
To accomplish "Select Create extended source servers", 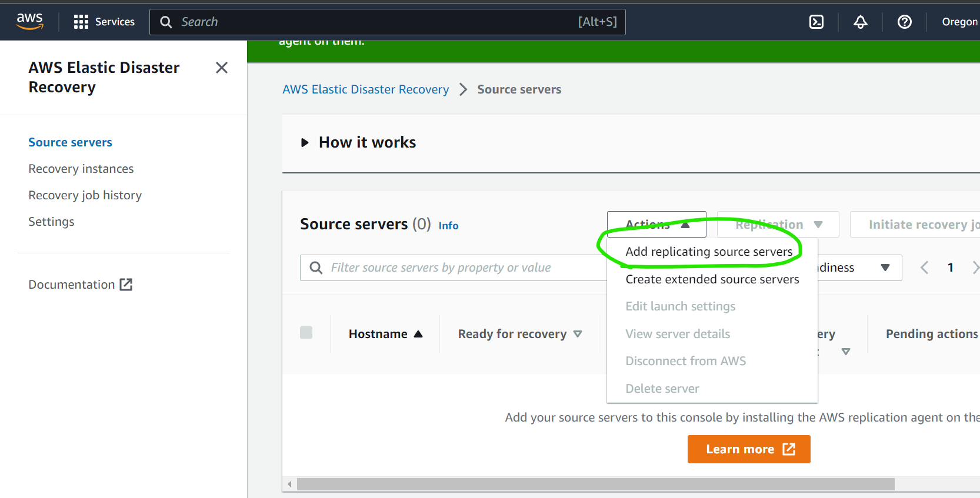I will 712,279.
